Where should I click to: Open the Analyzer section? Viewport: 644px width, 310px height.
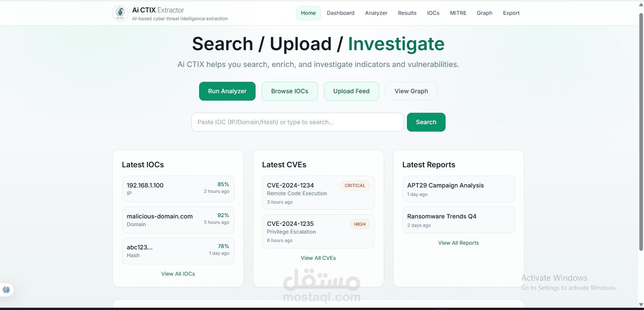[376, 13]
